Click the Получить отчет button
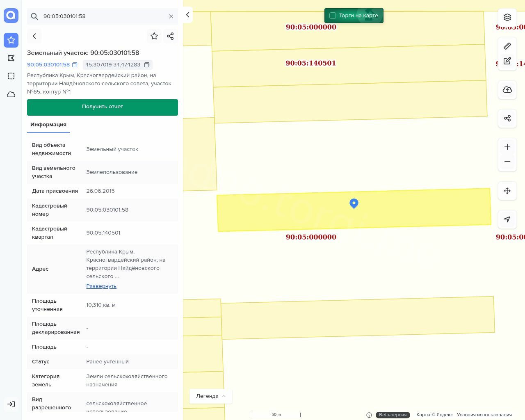The image size is (525, 420). point(103,107)
